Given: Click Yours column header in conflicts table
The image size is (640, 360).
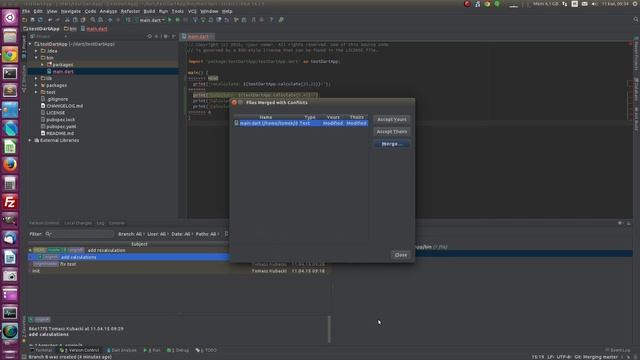Looking at the screenshot, I should pyautogui.click(x=333, y=117).
